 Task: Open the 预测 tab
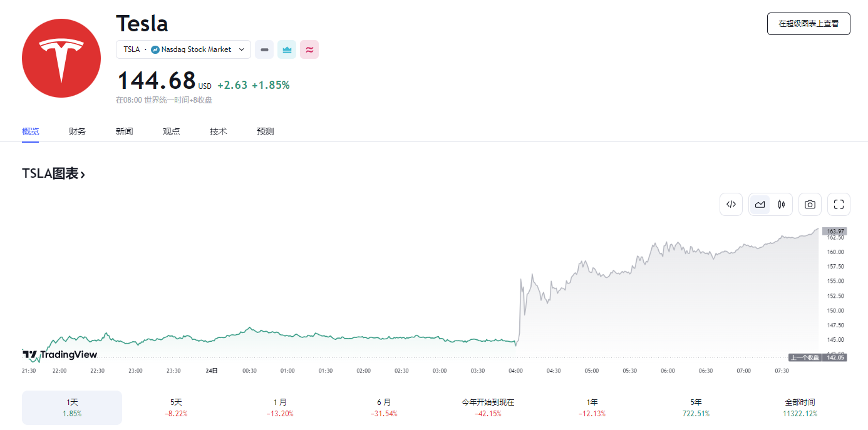pyautogui.click(x=265, y=131)
